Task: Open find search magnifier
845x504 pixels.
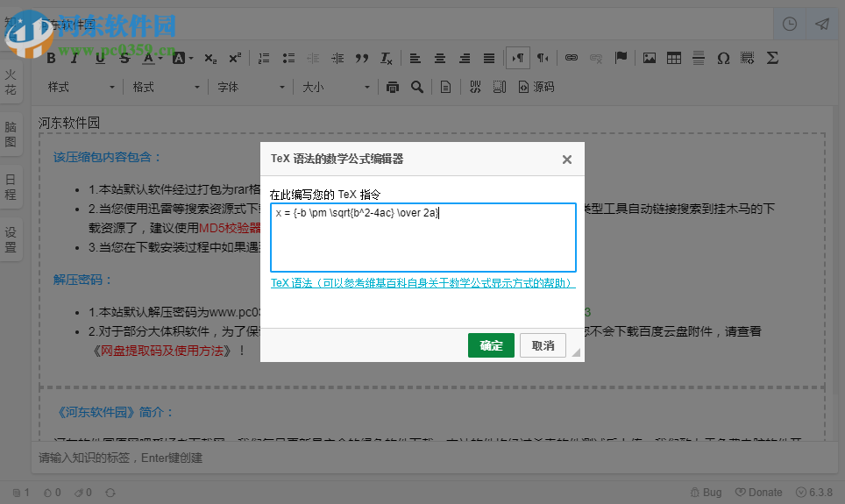Action: [417, 87]
